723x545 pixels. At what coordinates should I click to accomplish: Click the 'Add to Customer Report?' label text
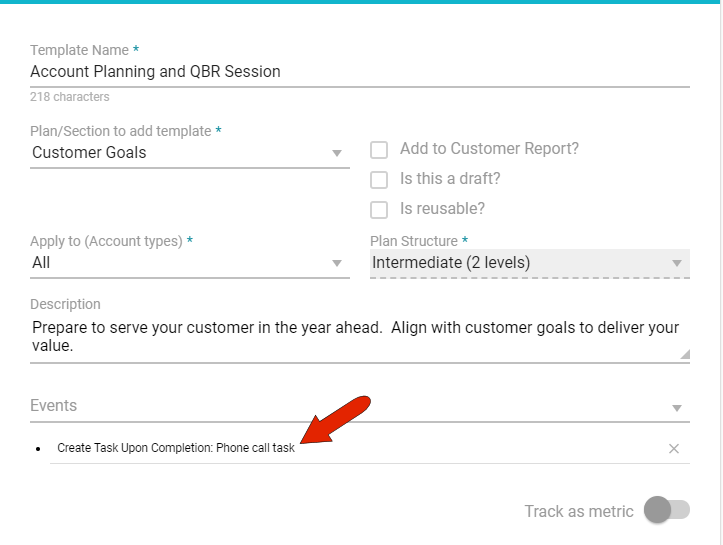[489, 149]
